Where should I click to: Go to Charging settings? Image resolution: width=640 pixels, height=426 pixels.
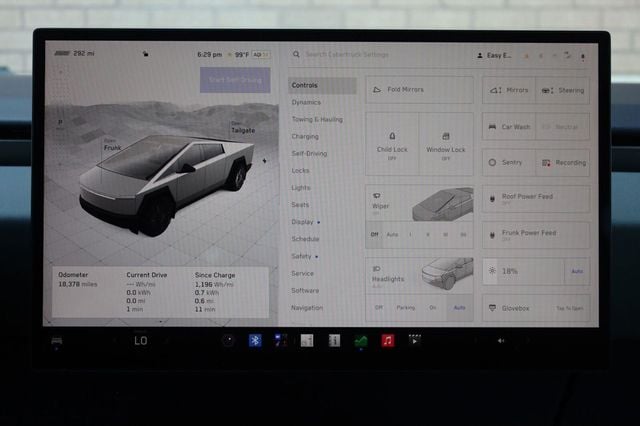[305, 137]
